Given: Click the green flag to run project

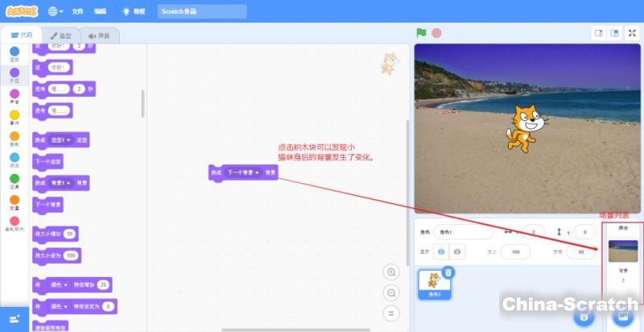Looking at the screenshot, I should pos(420,33).
